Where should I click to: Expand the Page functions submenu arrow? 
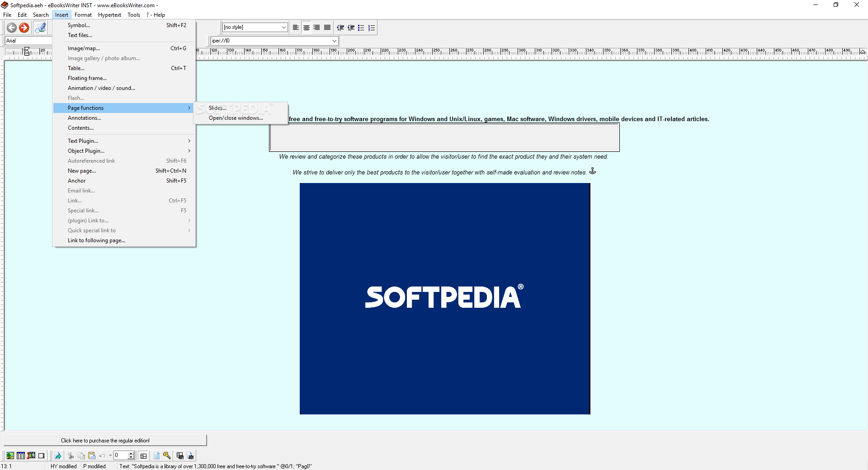pos(189,108)
